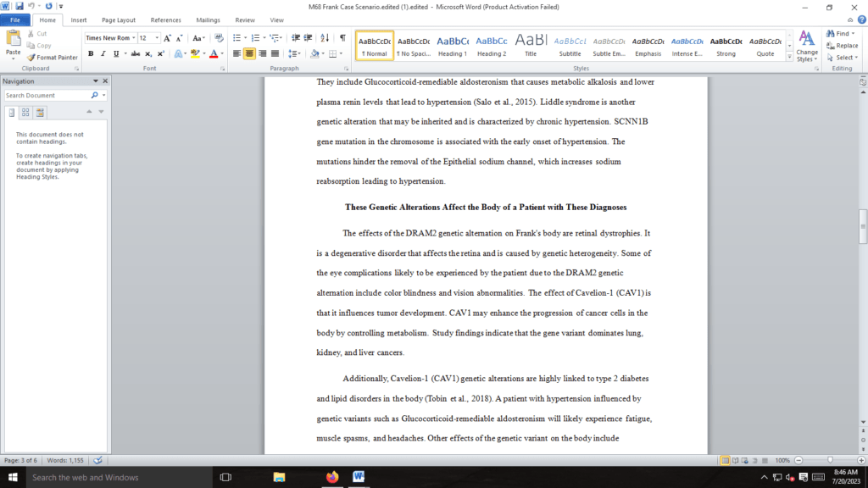Expand the Styles gallery more arrow
The height and width of the screenshot is (488, 868).
(x=790, y=56)
